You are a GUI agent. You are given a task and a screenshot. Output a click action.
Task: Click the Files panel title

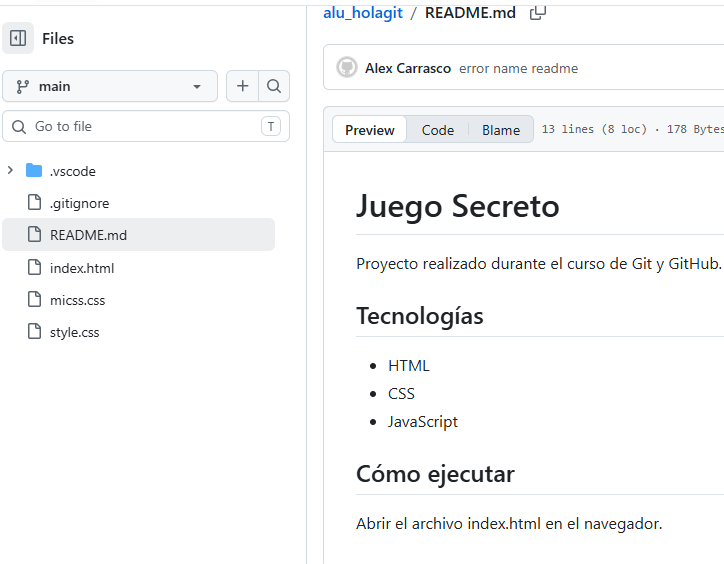58,39
